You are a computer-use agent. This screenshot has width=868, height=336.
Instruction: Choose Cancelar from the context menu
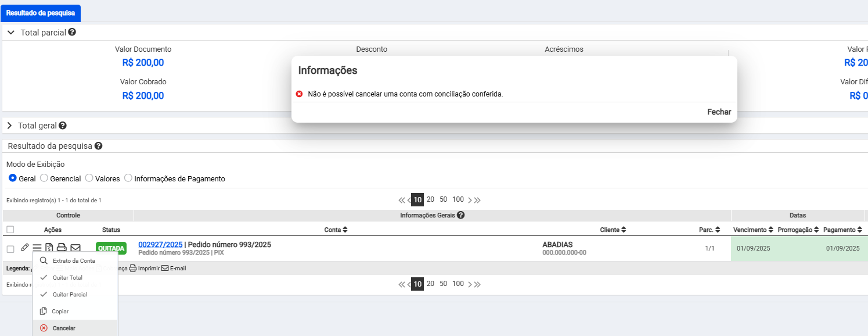64,328
